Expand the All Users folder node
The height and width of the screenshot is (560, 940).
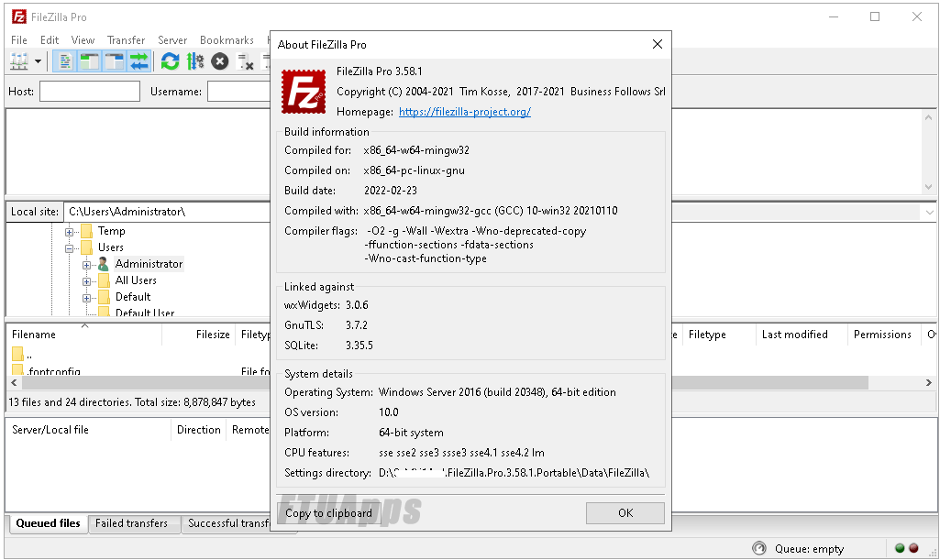point(86,280)
